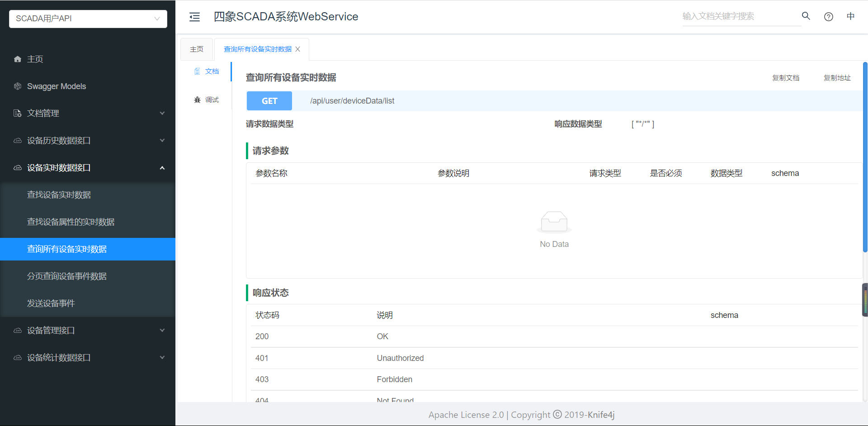The height and width of the screenshot is (426, 868).
Task: Click the 复制地址 link
Action: pyautogui.click(x=837, y=78)
